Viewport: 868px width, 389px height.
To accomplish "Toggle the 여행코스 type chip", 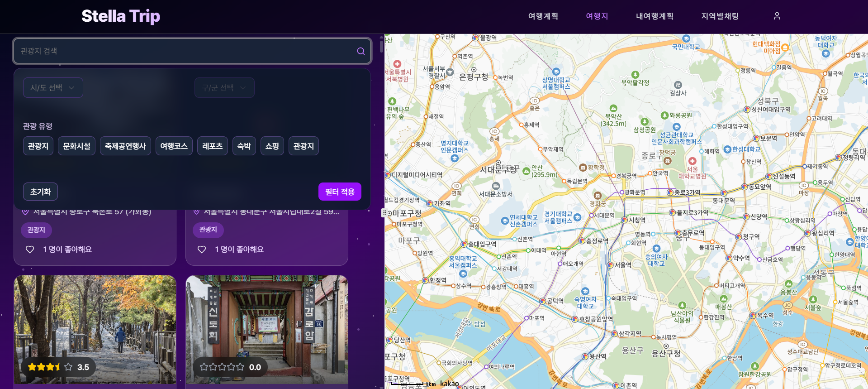I will pos(174,146).
